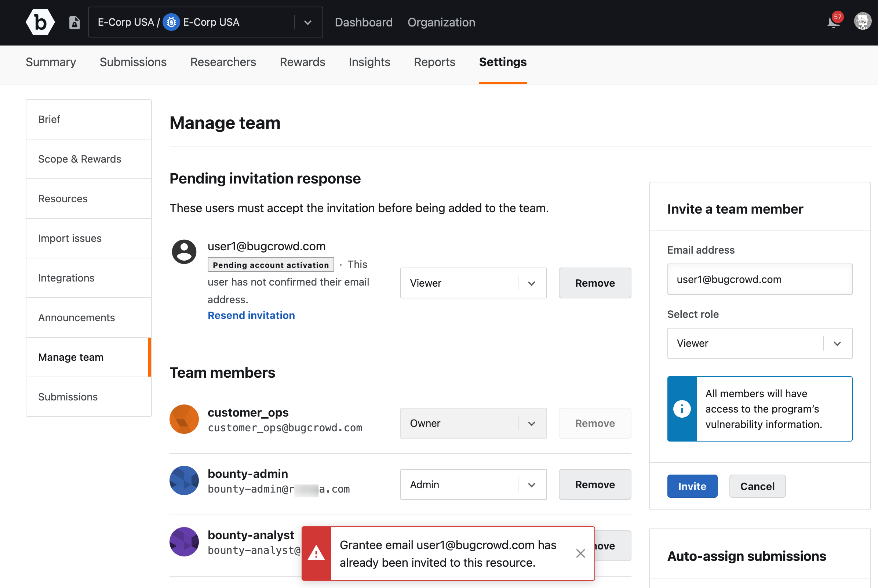Click the document icon next to breadcrumb
Screen dimensions: 878x588
tap(74, 22)
